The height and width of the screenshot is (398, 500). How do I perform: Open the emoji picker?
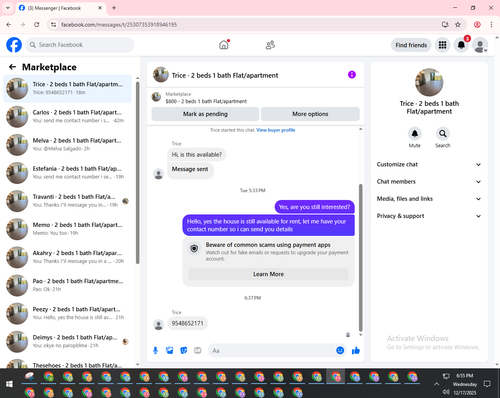point(340,350)
